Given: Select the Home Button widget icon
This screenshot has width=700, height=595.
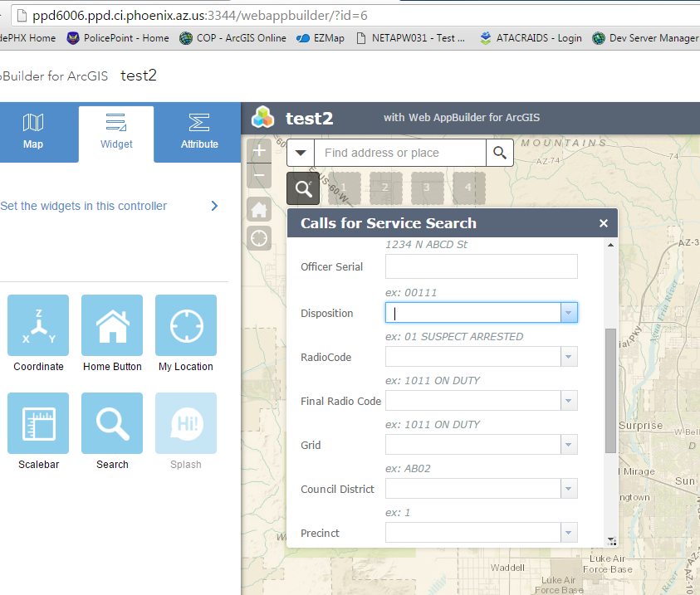Looking at the screenshot, I should (112, 325).
